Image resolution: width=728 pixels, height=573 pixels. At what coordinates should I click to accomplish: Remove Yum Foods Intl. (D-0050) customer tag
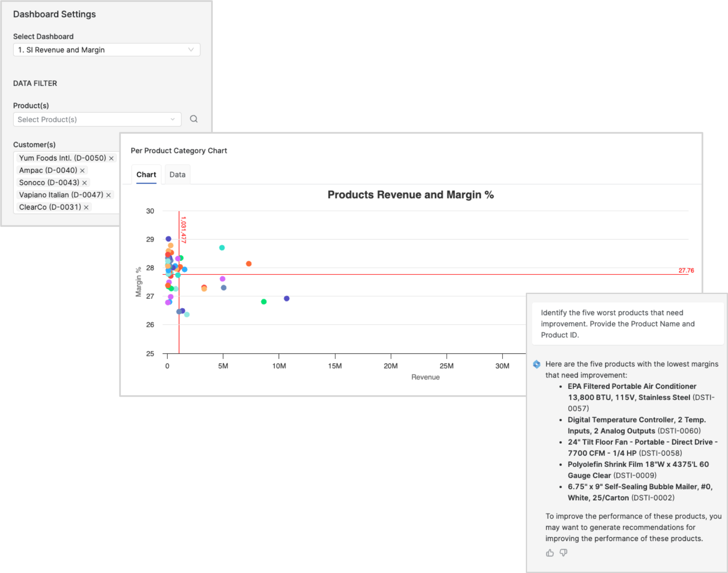tap(111, 158)
